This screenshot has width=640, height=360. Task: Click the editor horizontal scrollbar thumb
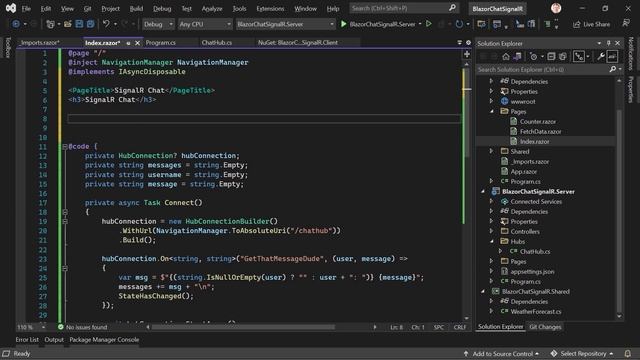243,327
